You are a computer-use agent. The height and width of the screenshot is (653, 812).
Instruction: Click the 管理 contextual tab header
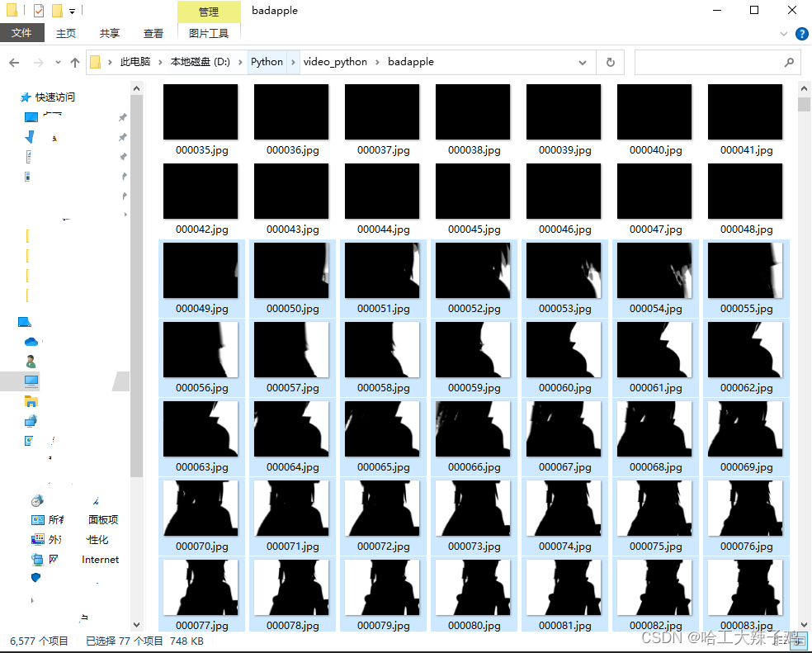pos(209,12)
